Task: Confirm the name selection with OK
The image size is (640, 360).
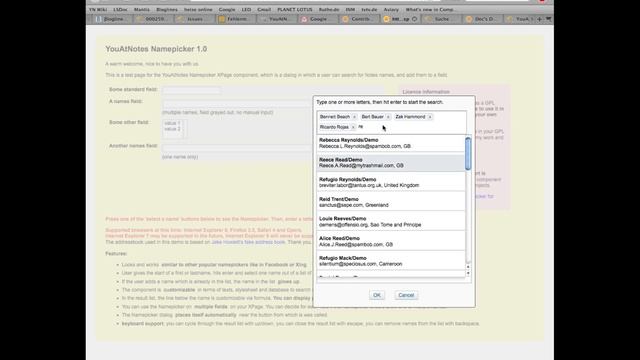Action: tap(376, 295)
